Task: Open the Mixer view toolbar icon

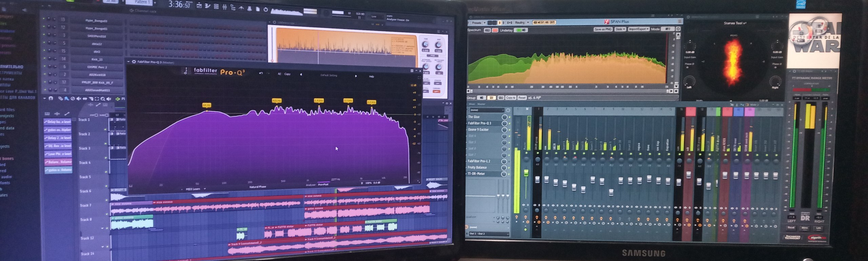Action: pyautogui.click(x=224, y=7)
